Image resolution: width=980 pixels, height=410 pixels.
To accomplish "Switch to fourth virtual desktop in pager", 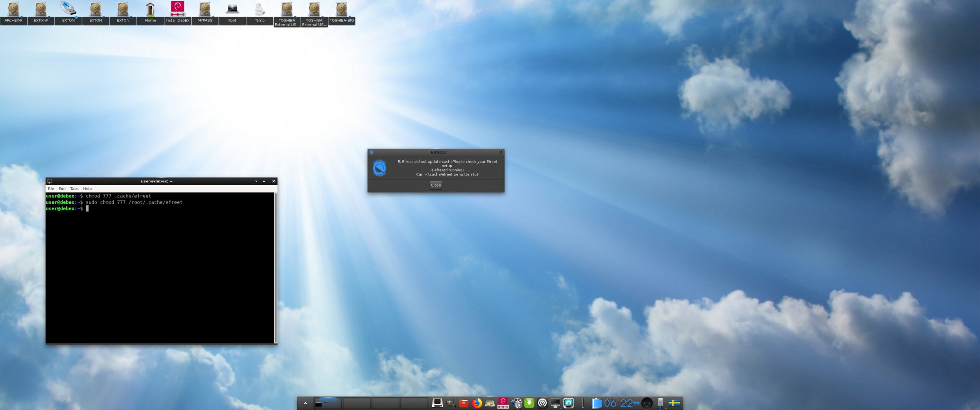I will pyautogui.click(x=414, y=403).
